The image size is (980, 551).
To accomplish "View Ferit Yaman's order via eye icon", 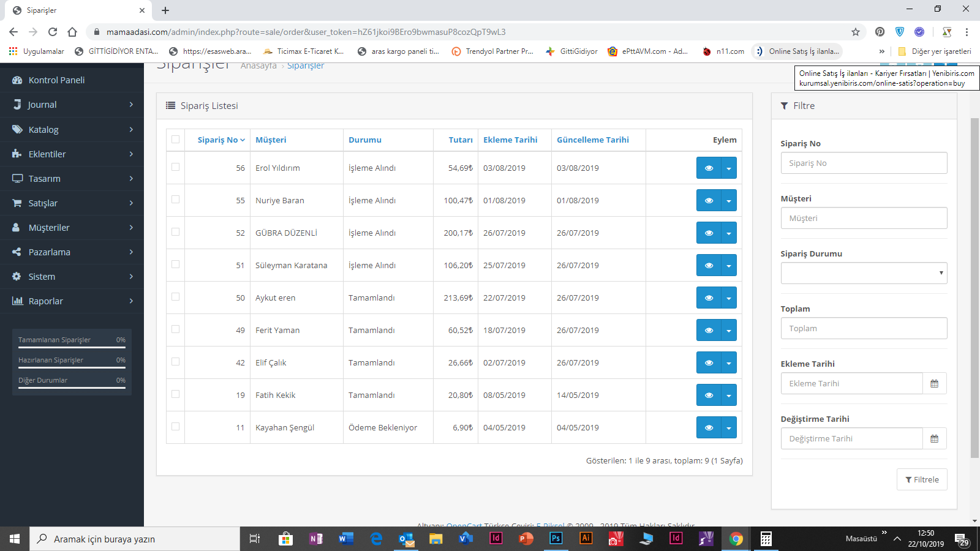I will pyautogui.click(x=709, y=330).
